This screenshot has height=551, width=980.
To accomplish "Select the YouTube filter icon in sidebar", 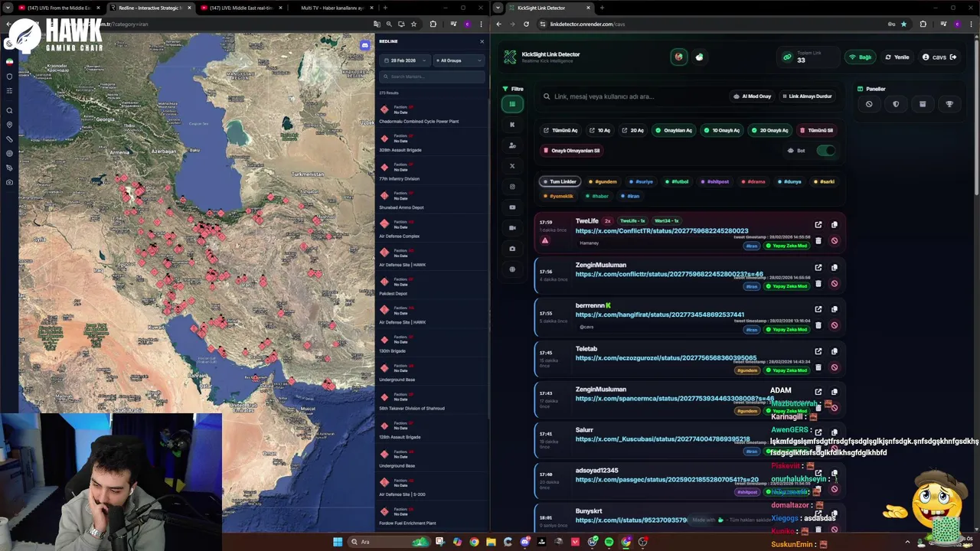I will point(512,207).
